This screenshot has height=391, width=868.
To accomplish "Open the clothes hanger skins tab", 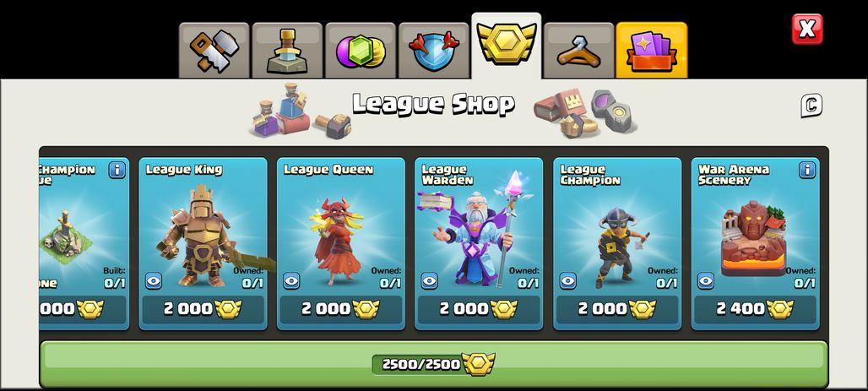I will point(579,51).
